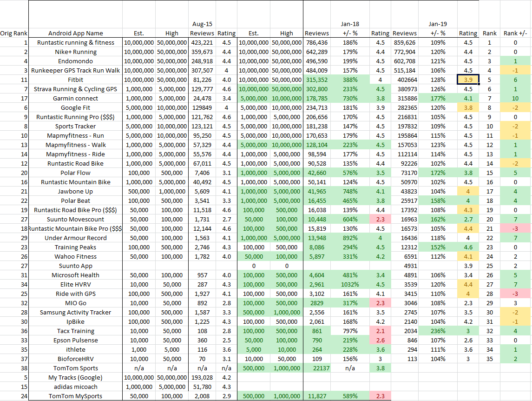Screen dimensions: 532x401
Task: Select the 'Jan-19' date header cell
Action: 437,23
